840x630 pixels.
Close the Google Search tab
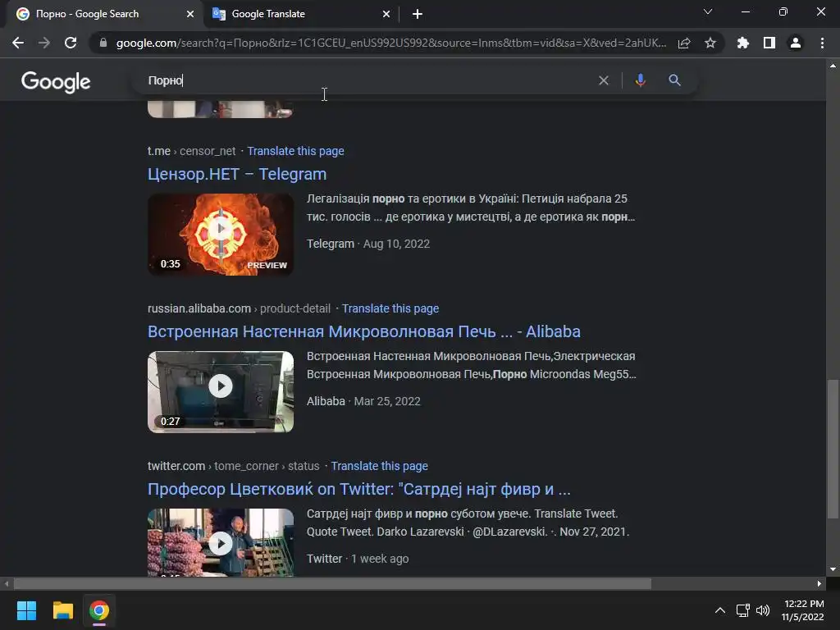190,15
